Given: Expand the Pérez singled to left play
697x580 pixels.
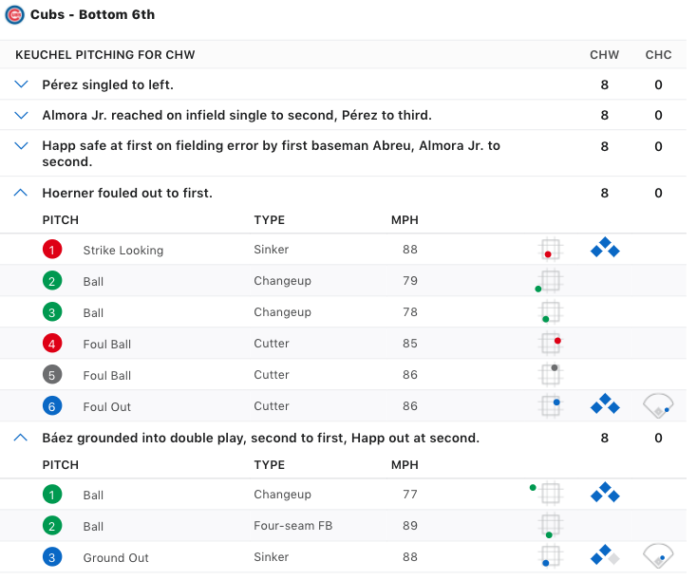Looking at the screenshot, I should pos(22,86).
